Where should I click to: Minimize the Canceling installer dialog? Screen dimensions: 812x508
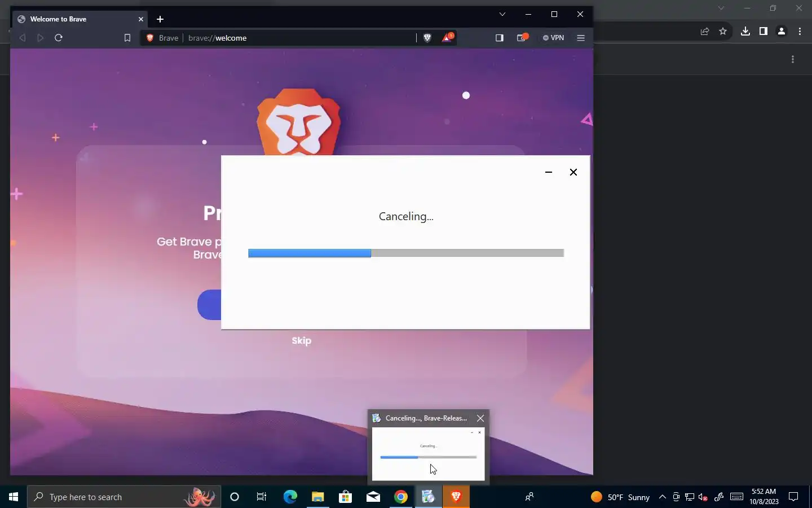[x=549, y=172]
